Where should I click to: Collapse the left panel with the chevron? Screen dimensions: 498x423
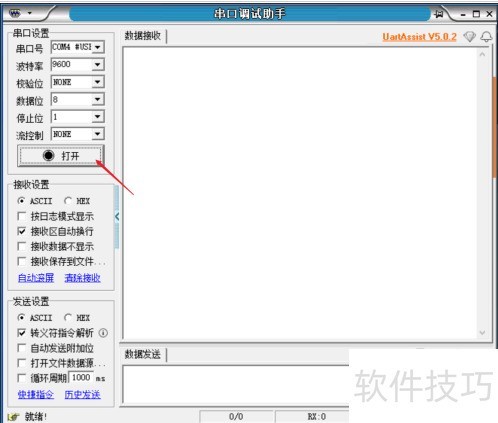pyautogui.click(x=117, y=217)
